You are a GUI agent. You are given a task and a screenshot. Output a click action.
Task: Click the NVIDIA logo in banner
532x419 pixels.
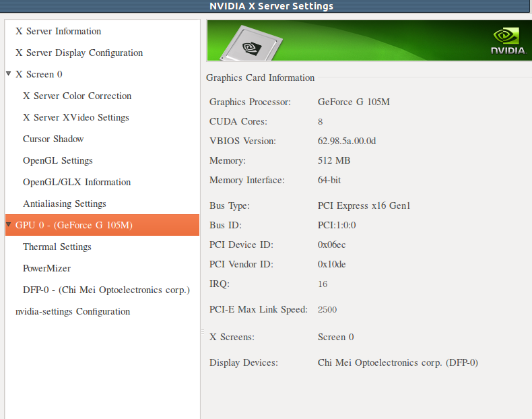(x=508, y=41)
